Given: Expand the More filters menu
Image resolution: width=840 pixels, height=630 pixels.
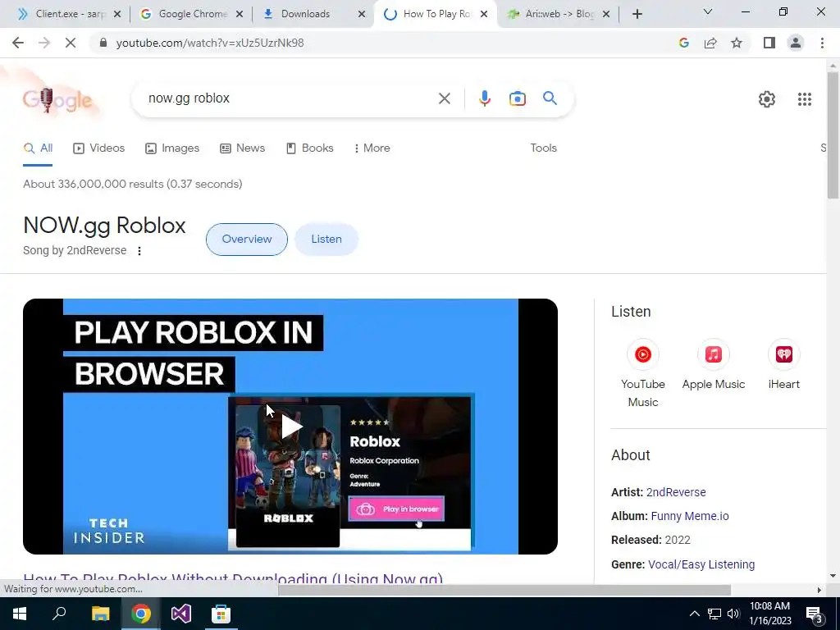Looking at the screenshot, I should [x=372, y=148].
